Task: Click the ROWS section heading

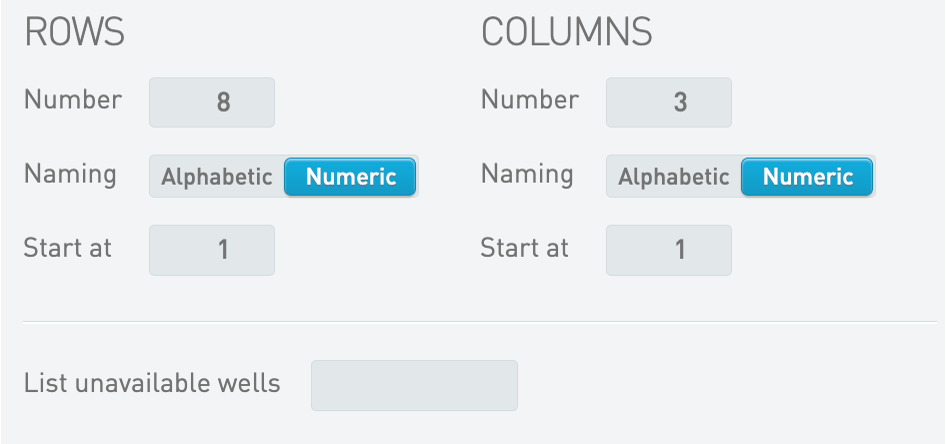Action: 75,33
